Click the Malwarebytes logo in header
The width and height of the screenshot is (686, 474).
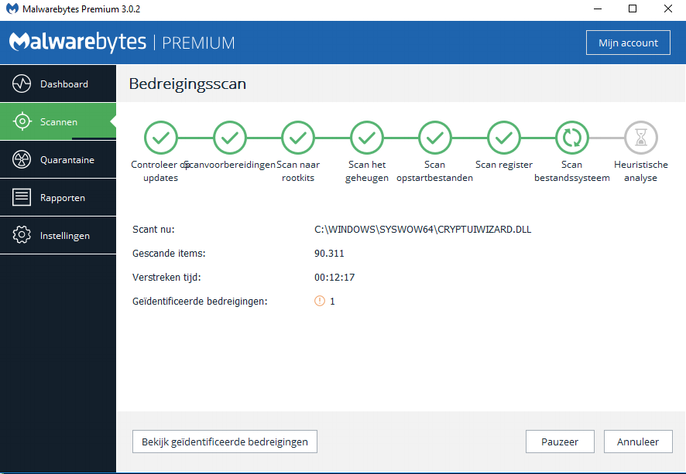[80, 42]
